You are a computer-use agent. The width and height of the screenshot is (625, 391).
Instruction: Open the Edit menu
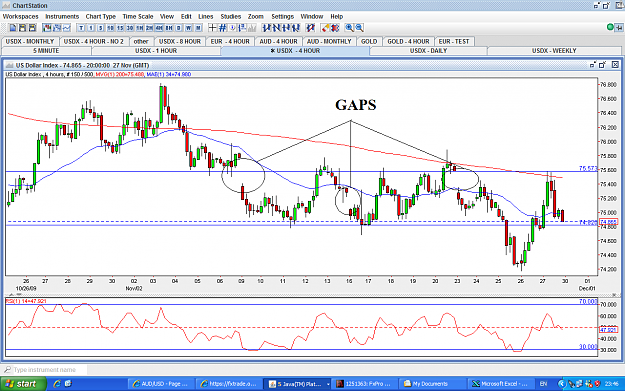point(186,16)
